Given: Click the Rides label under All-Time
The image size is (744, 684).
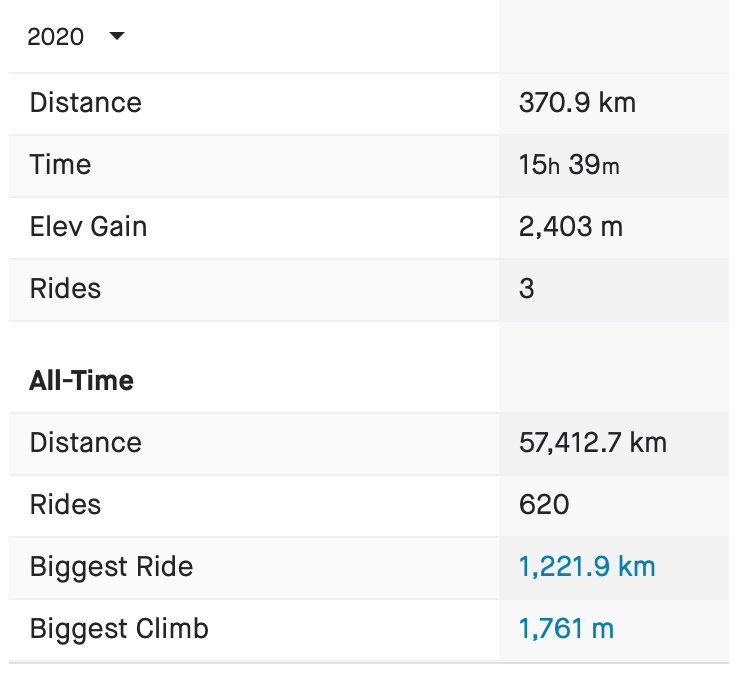Looking at the screenshot, I should 65,505.
